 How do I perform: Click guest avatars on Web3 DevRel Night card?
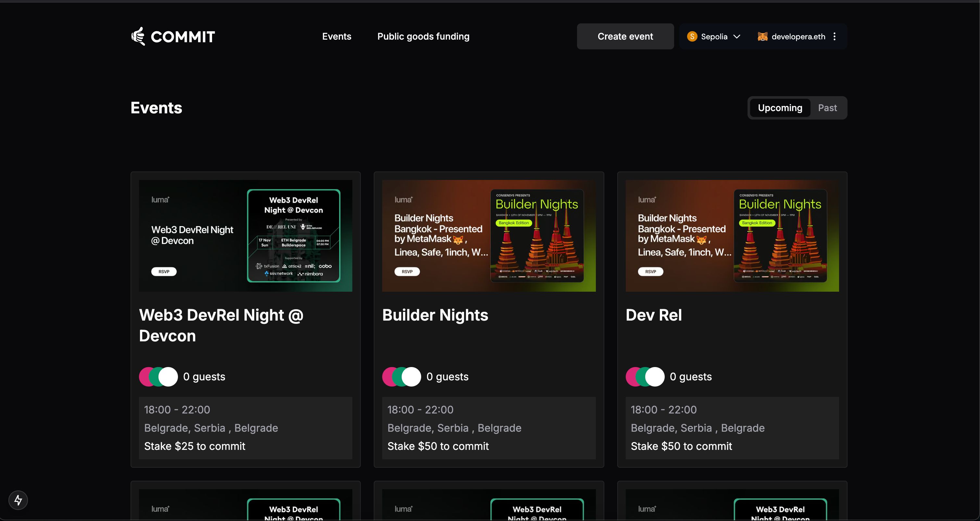158,377
